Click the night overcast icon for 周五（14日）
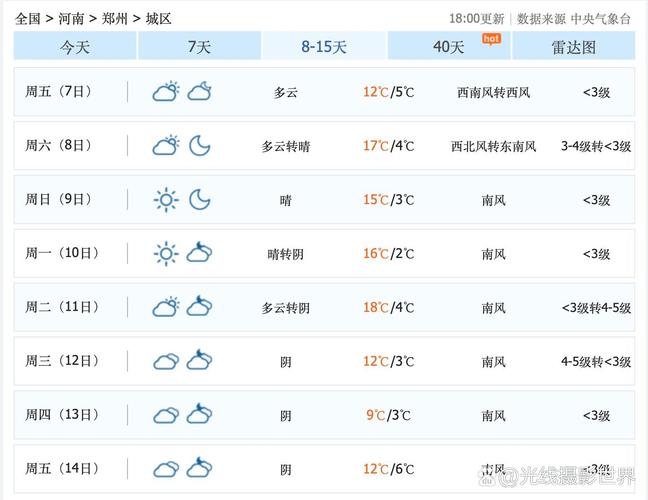This screenshot has width=648, height=500. coord(199,468)
